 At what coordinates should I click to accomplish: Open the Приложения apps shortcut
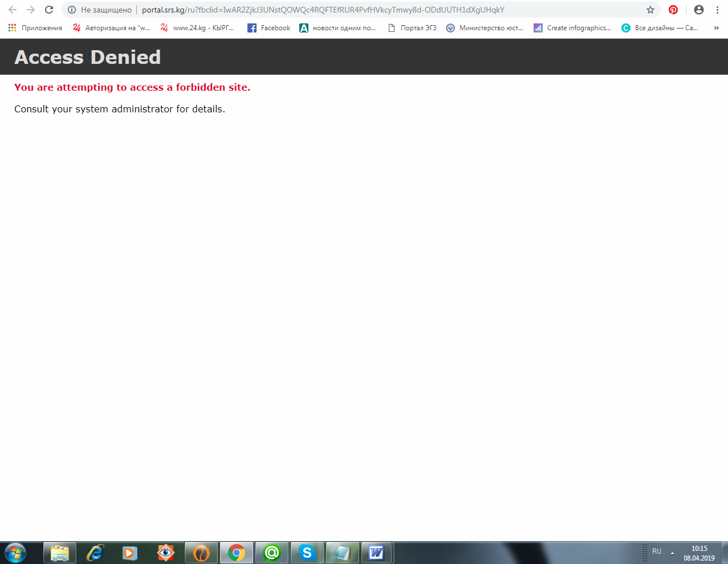[x=35, y=28]
